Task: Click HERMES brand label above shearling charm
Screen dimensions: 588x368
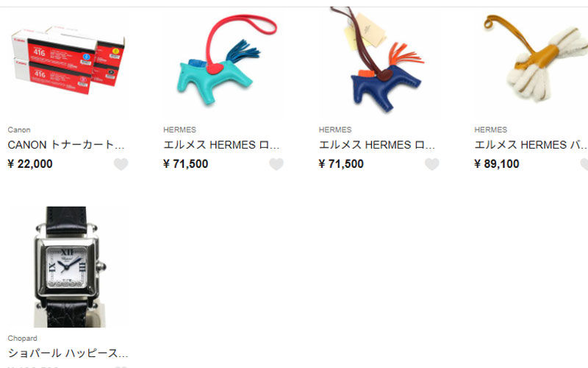Action: click(x=491, y=130)
